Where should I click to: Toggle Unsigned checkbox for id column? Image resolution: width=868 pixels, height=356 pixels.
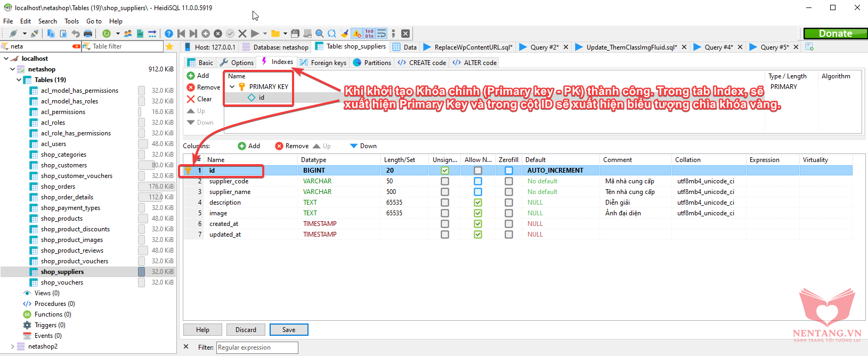click(x=445, y=171)
